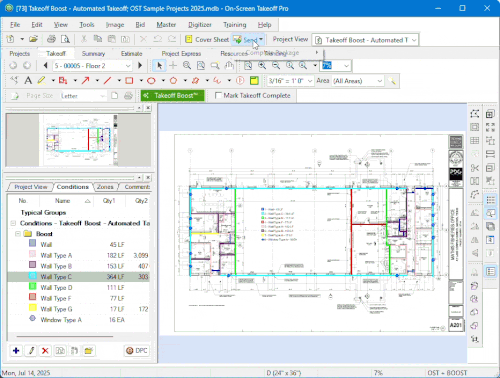Select the Wall Type F condition row
This screenshot has height=378, width=500.
coord(79,298)
